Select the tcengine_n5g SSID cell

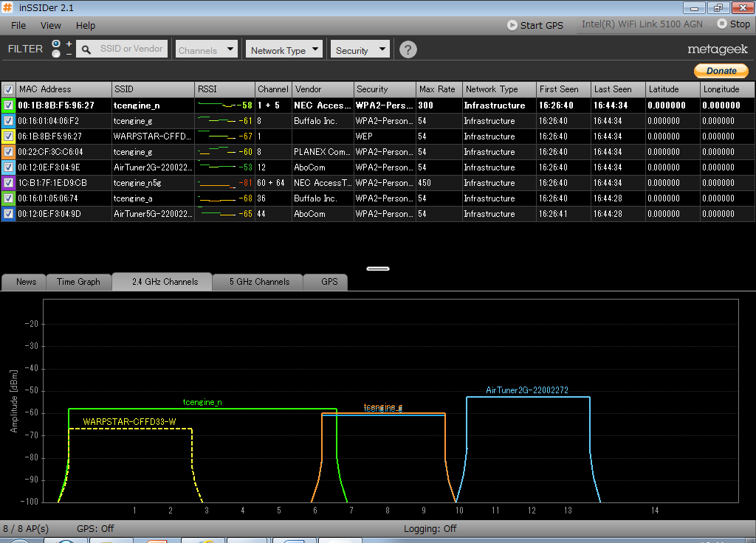[153, 183]
